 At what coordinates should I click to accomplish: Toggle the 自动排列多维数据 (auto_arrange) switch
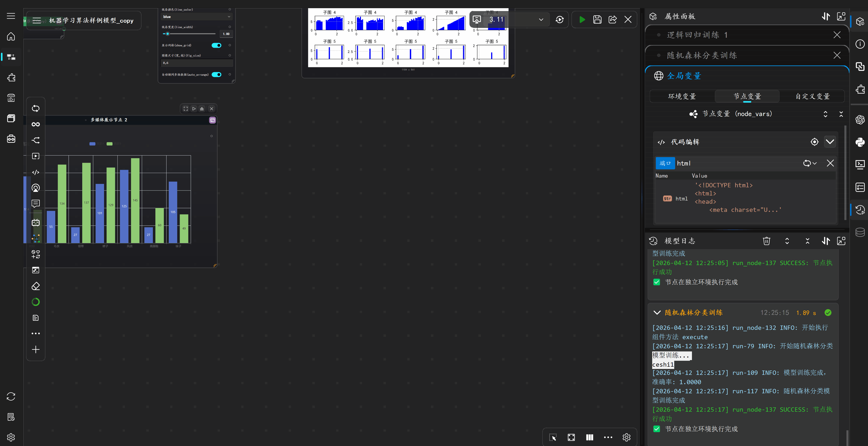(216, 75)
